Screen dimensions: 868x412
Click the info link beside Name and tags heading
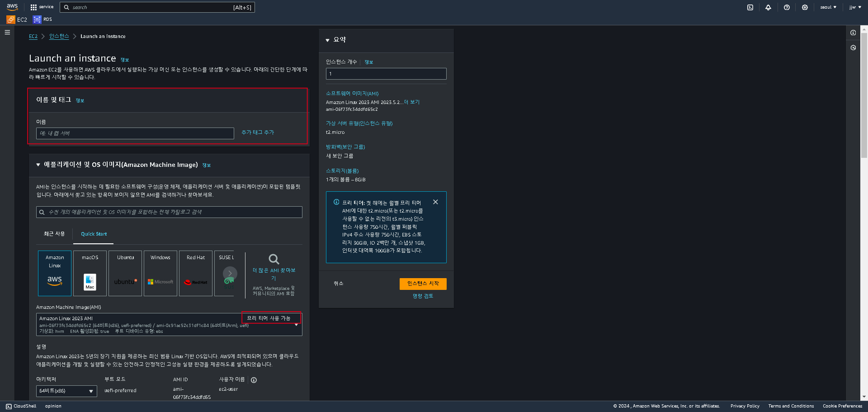(x=80, y=100)
